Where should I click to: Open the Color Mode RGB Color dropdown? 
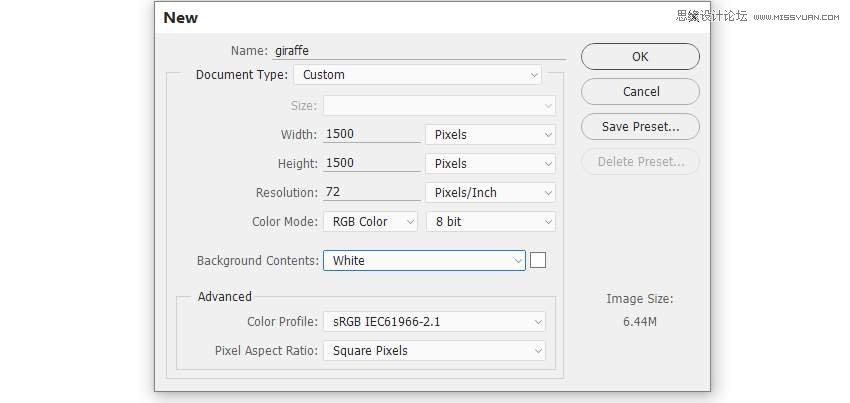tap(370, 221)
